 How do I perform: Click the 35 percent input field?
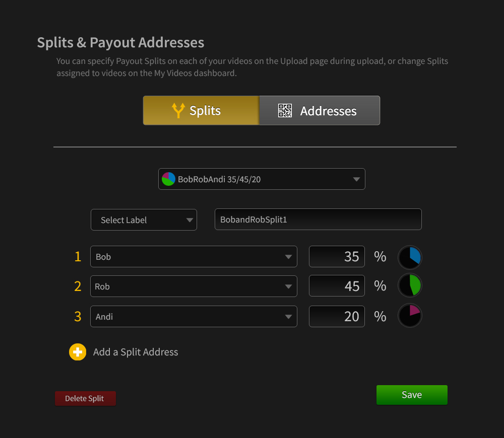pos(336,257)
